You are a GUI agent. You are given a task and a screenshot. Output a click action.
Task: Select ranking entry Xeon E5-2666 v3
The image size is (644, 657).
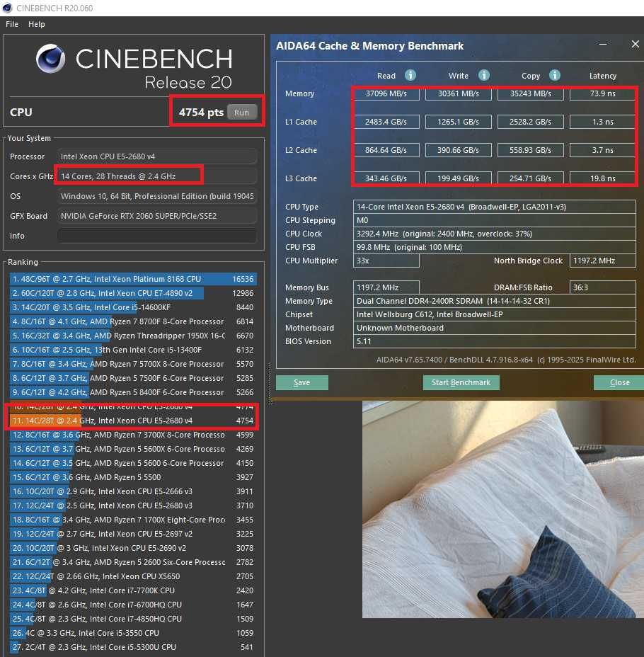click(133, 491)
